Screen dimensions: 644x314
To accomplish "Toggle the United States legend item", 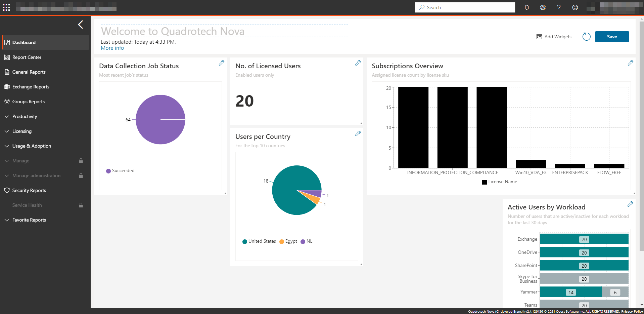I will click(x=259, y=241).
